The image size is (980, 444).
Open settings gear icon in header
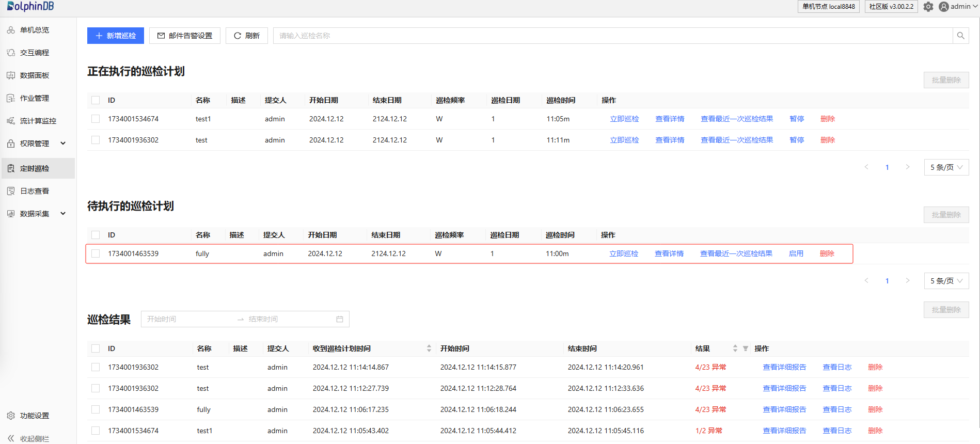pos(928,7)
